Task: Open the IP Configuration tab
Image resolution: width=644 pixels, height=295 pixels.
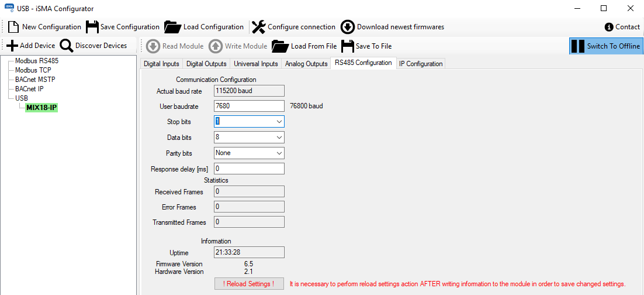Action: (421, 64)
